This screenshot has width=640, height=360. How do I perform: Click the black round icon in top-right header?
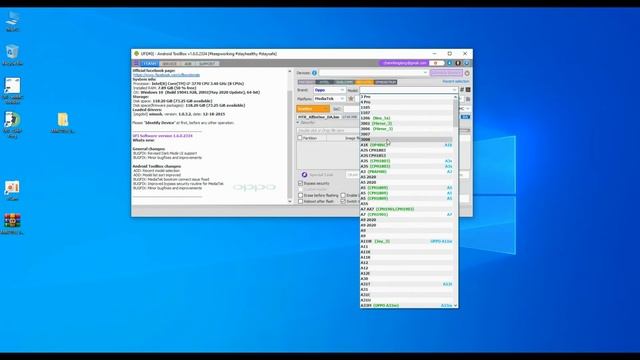tap(458, 63)
